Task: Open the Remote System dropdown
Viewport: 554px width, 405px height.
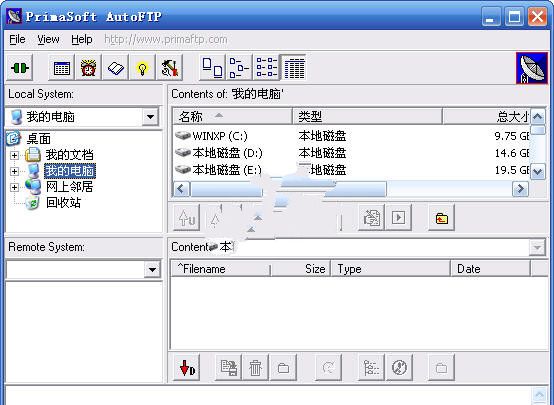Action: pos(152,270)
